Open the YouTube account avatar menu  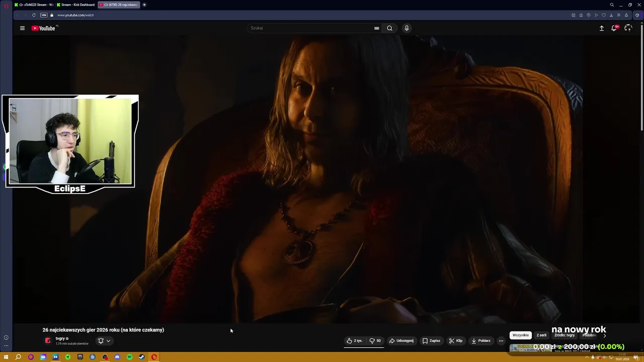(x=628, y=28)
